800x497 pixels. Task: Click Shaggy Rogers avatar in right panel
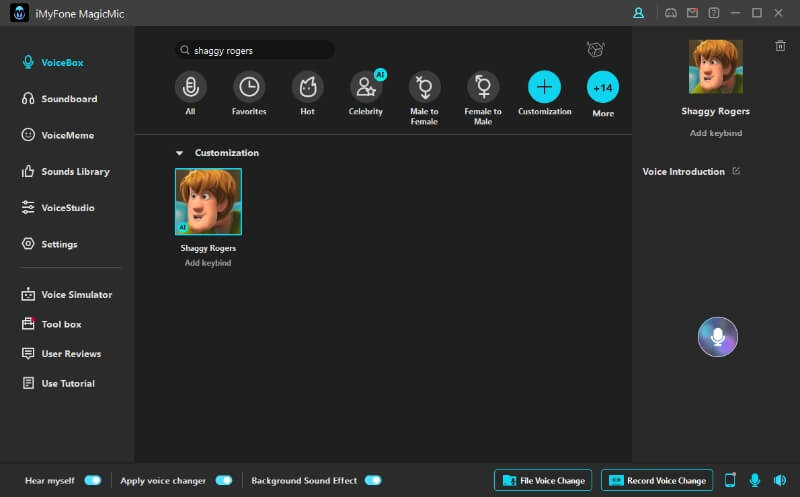coord(716,67)
